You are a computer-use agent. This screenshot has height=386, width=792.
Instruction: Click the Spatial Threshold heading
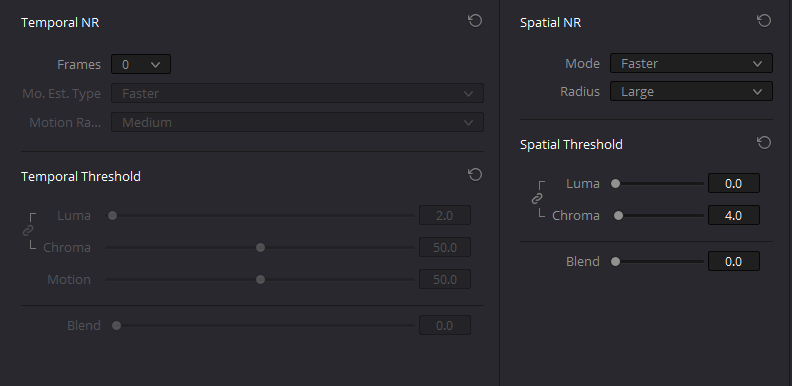571,144
